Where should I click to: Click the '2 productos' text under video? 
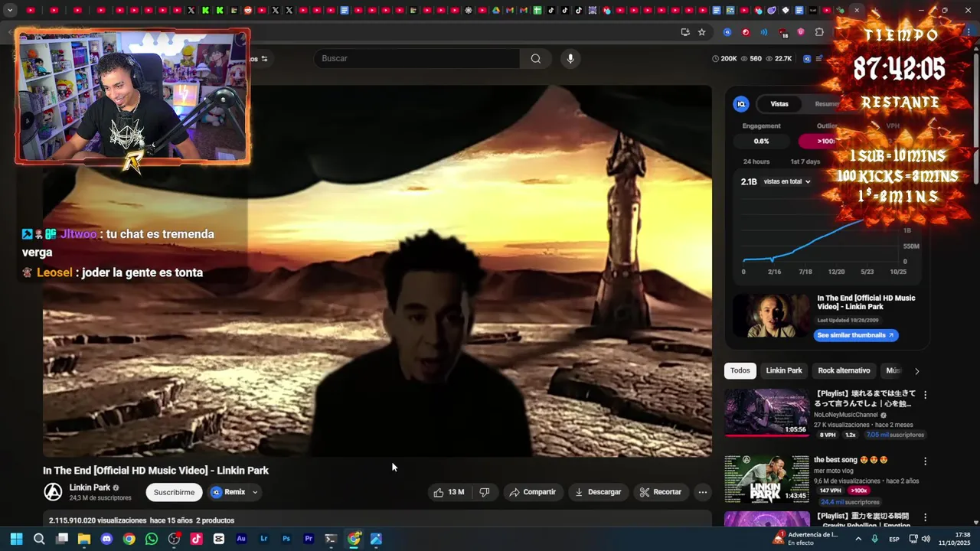(x=215, y=520)
